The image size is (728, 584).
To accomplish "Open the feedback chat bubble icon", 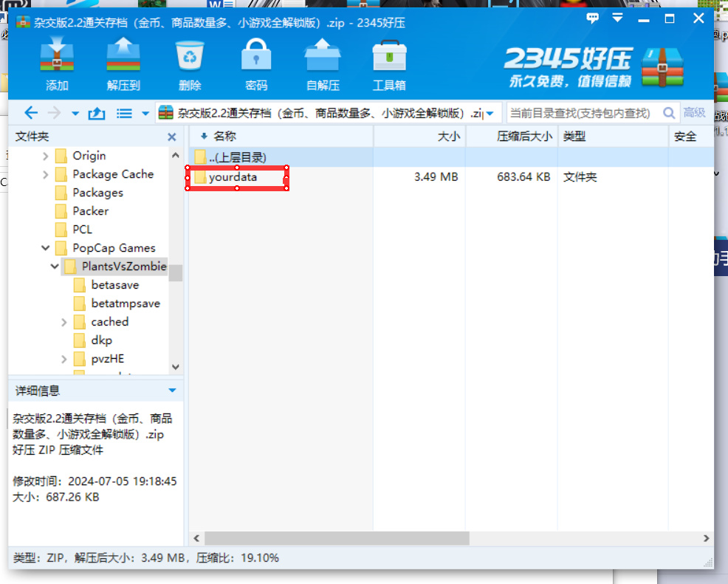I will click(x=592, y=18).
